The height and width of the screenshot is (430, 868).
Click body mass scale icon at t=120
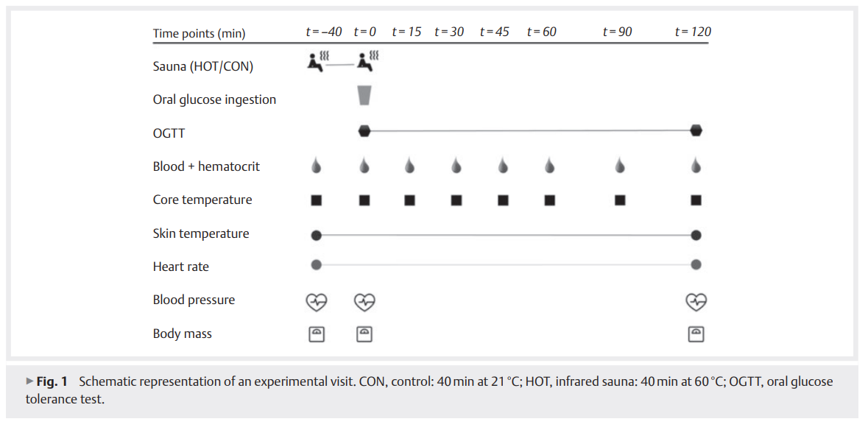pyautogui.click(x=696, y=334)
